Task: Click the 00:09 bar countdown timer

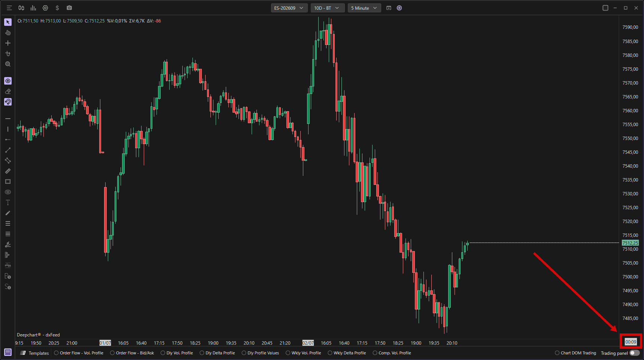Action: click(x=631, y=342)
